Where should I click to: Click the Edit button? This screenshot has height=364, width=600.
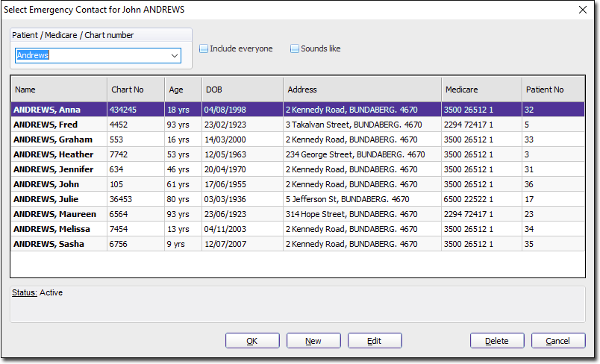(375, 341)
